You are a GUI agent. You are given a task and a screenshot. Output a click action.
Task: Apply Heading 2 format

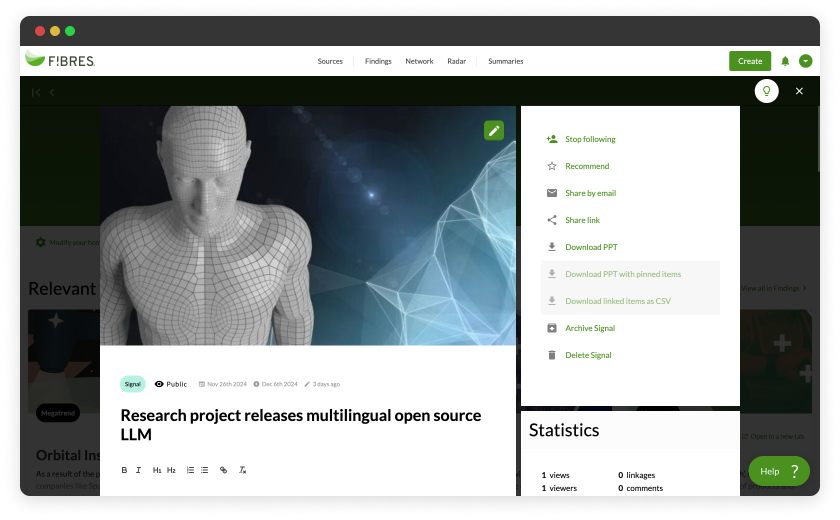click(171, 470)
